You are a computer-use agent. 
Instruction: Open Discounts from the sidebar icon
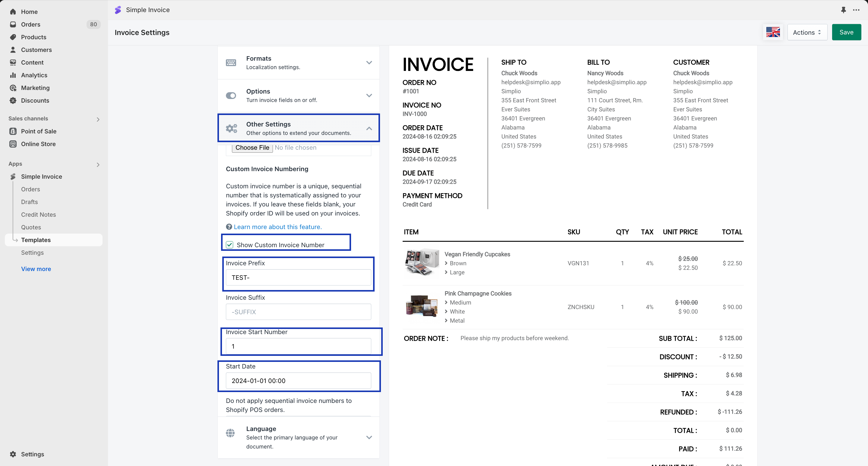click(13, 101)
